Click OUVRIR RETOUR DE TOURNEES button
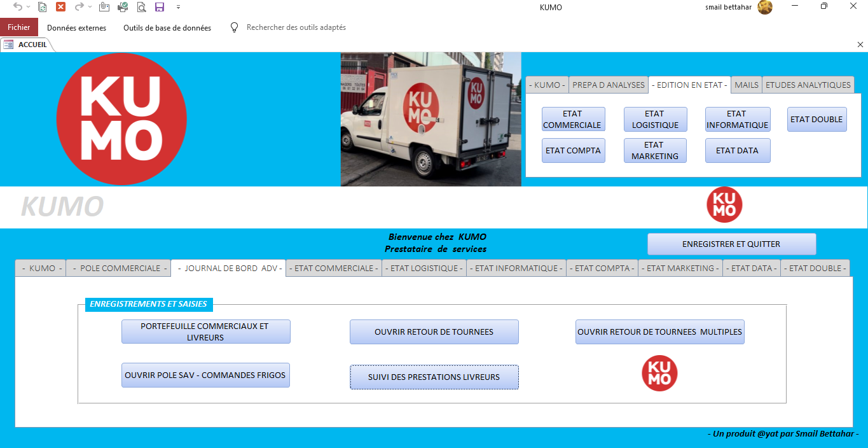 click(434, 332)
